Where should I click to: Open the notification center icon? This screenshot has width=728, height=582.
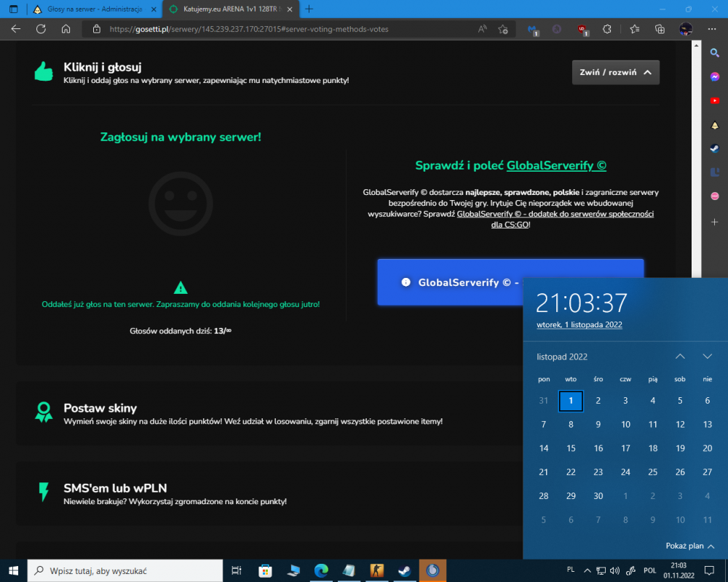click(709, 570)
